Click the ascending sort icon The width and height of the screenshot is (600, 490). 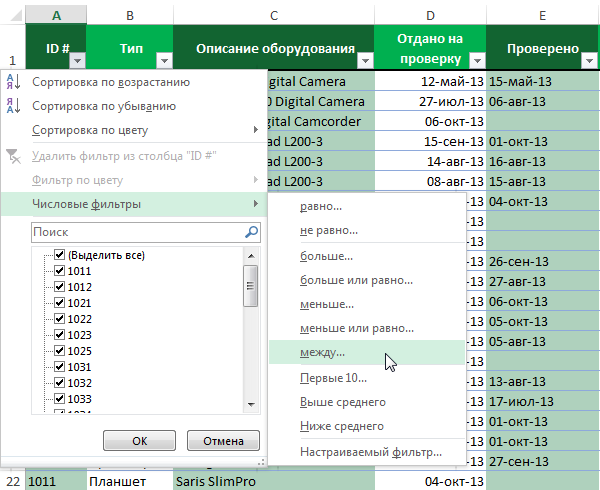point(13,82)
